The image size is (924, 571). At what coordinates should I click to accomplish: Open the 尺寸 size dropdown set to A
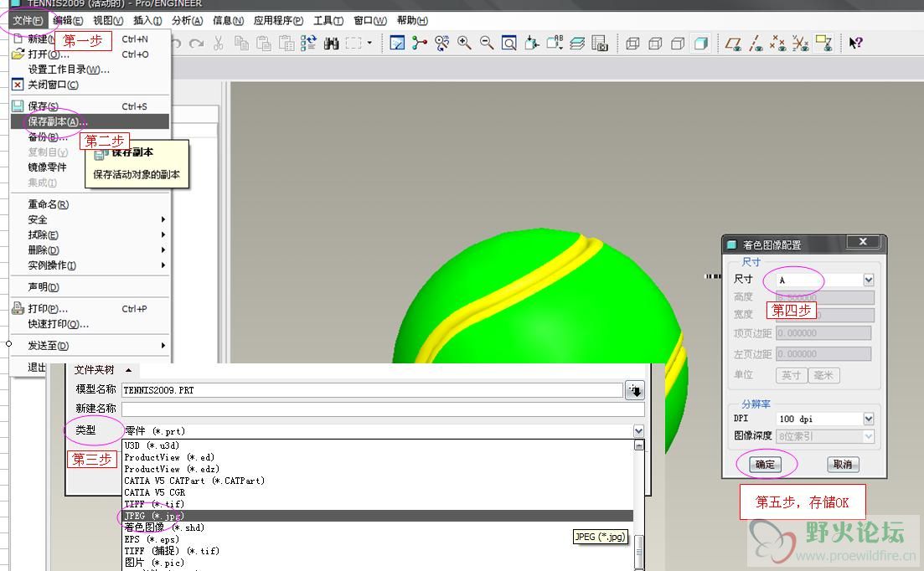coord(868,280)
